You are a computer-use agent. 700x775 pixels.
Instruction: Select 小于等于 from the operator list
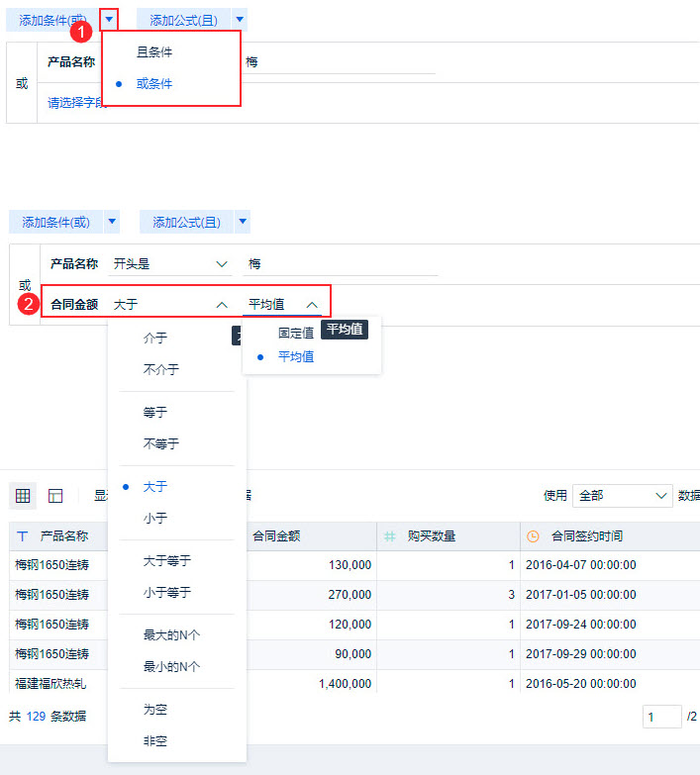pyautogui.click(x=167, y=592)
